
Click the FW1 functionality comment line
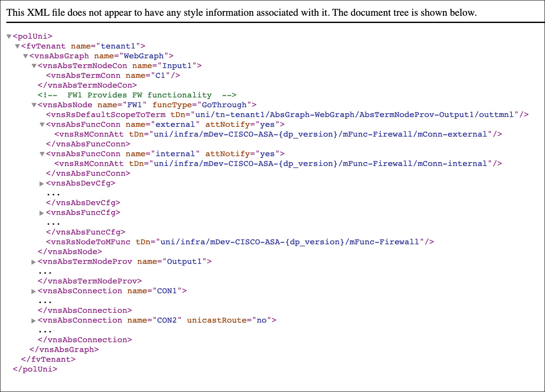pyautogui.click(x=137, y=95)
